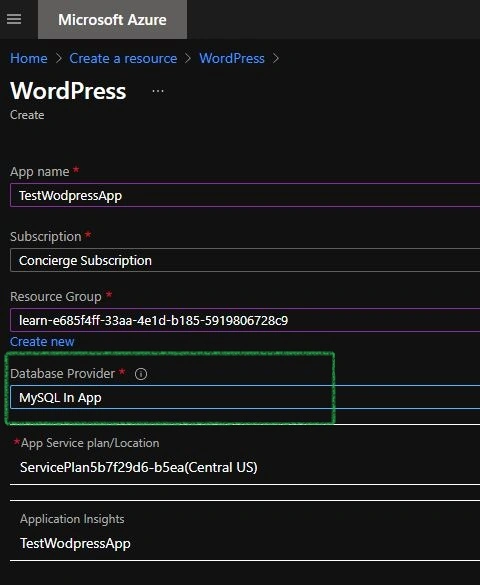This screenshot has height=585, width=480.
Task: Click the Microsoft Azure header title
Action: coord(112,19)
